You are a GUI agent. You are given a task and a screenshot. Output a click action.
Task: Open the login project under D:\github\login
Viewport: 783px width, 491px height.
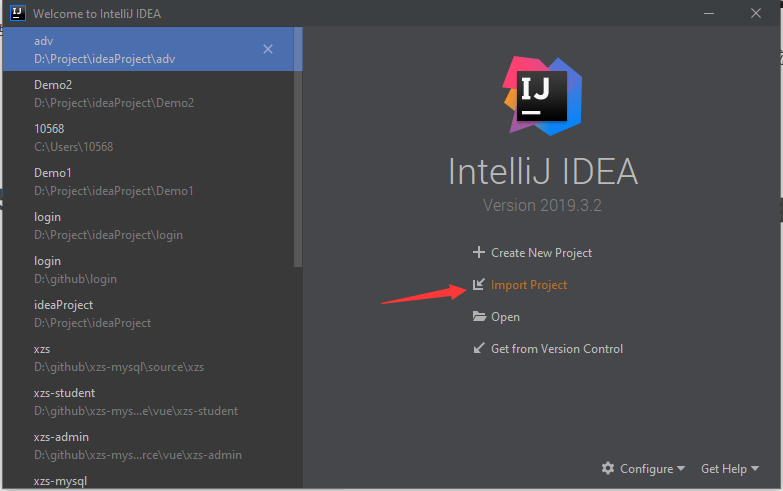coord(149,269)
